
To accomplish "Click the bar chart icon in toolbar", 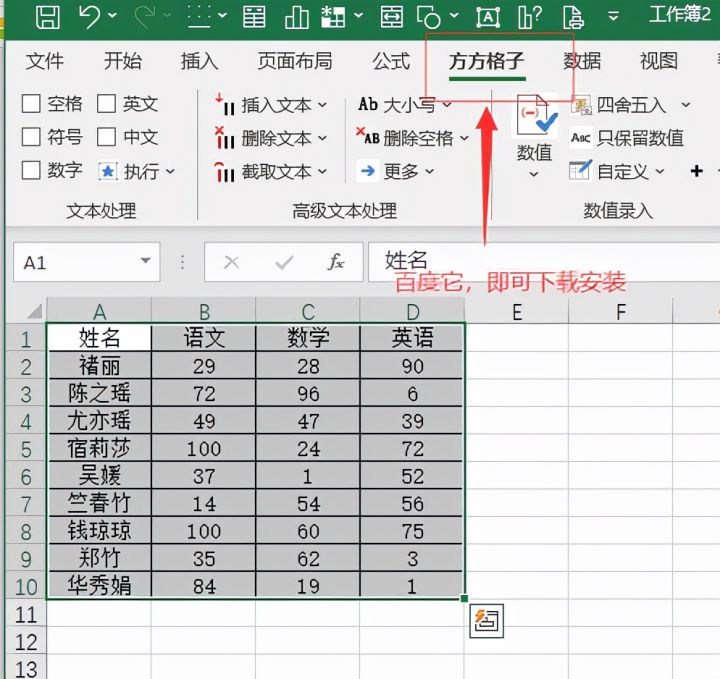I will (296, 17).
